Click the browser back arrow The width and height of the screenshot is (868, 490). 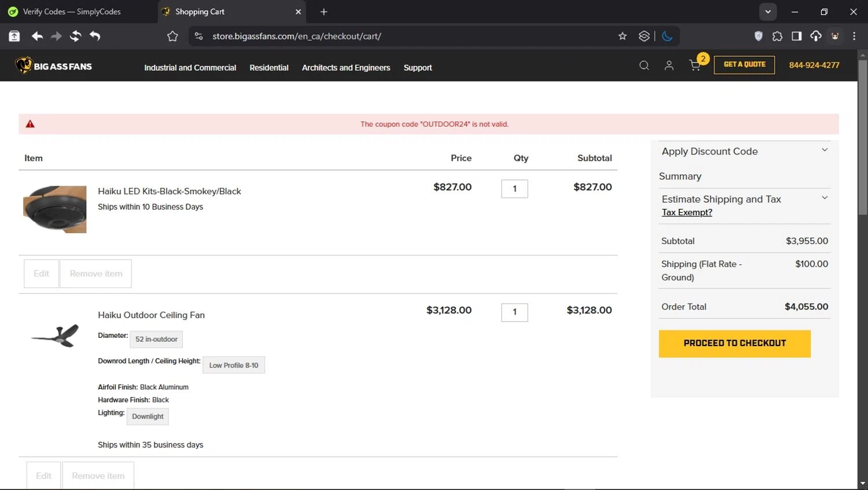[37, 36]
